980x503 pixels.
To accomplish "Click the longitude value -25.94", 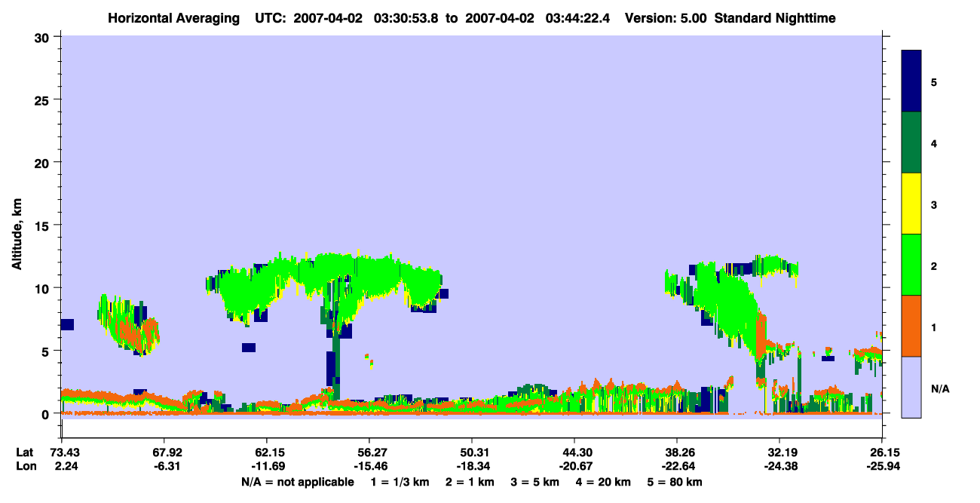I will click(x=883, y=466).
